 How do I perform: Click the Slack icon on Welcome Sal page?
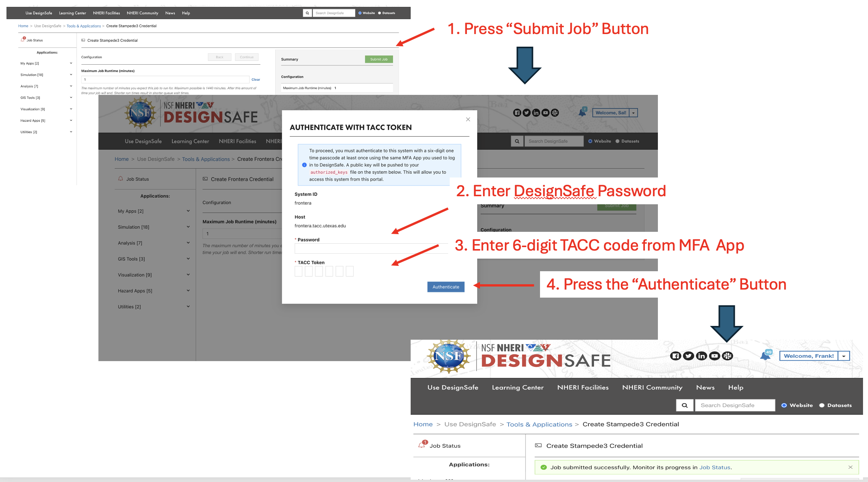(x=555, y=113)
